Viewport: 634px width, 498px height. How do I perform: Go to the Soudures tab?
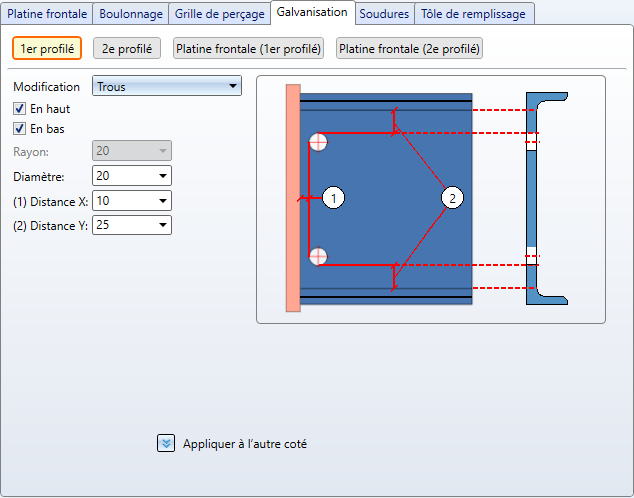pyautogui.click(x=384, y=14)
